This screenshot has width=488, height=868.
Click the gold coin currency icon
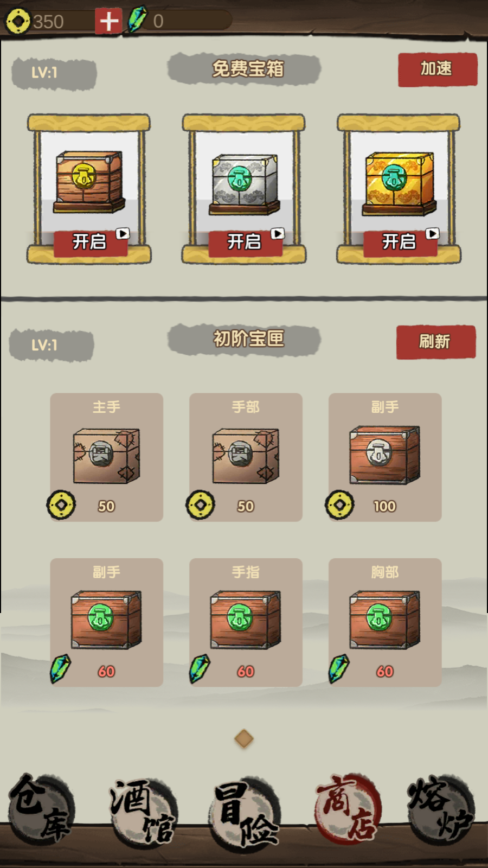click(17, 21)
